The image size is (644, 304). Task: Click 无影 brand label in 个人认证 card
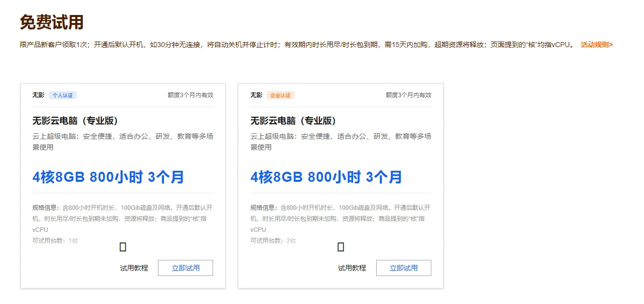point(39,95)
